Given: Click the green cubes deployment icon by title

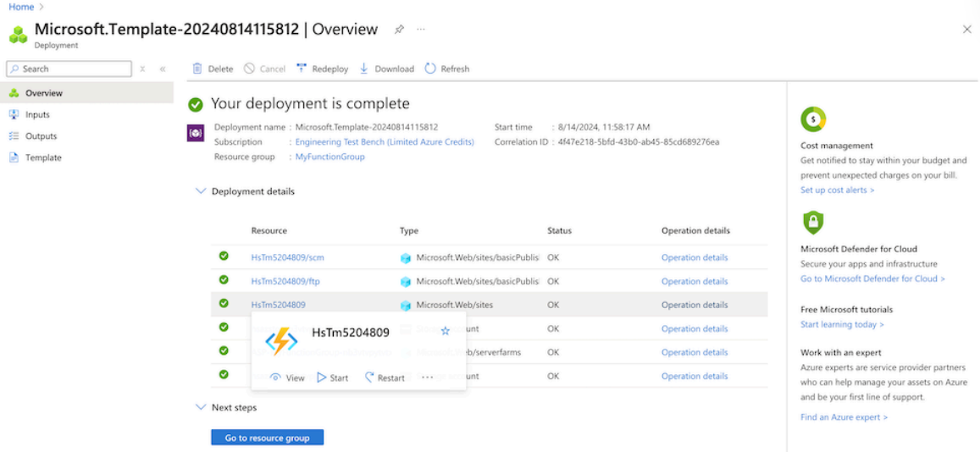Looking at the screenshot, I should tap(18, 35).
